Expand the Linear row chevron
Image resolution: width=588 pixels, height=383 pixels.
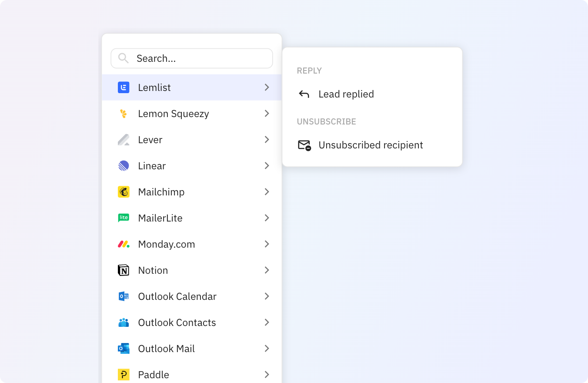267,166
